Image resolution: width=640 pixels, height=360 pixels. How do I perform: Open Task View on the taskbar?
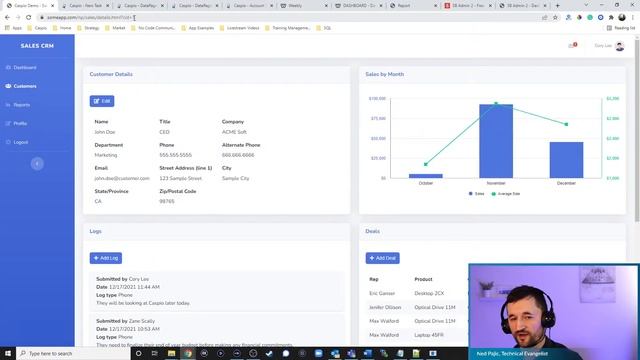click(155, 353)
